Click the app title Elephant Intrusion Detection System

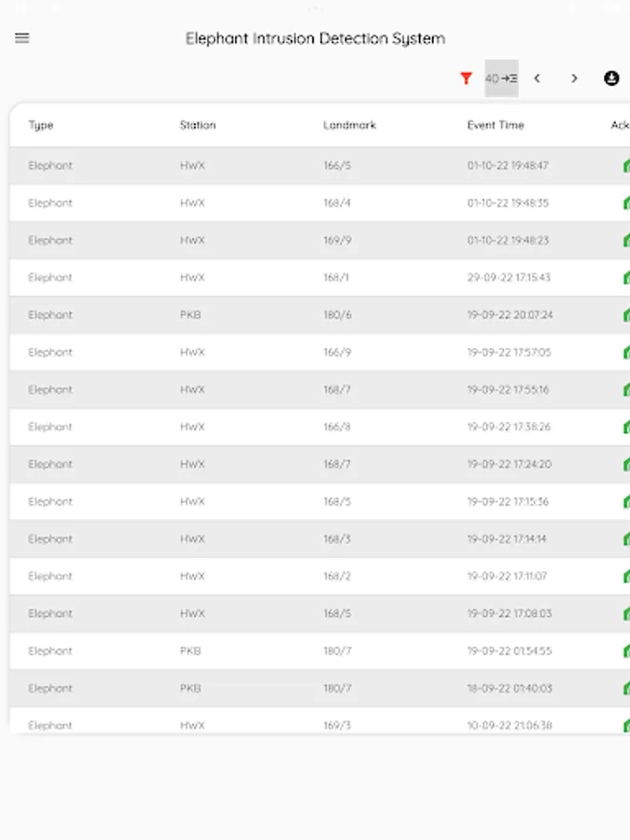(315, 38)
